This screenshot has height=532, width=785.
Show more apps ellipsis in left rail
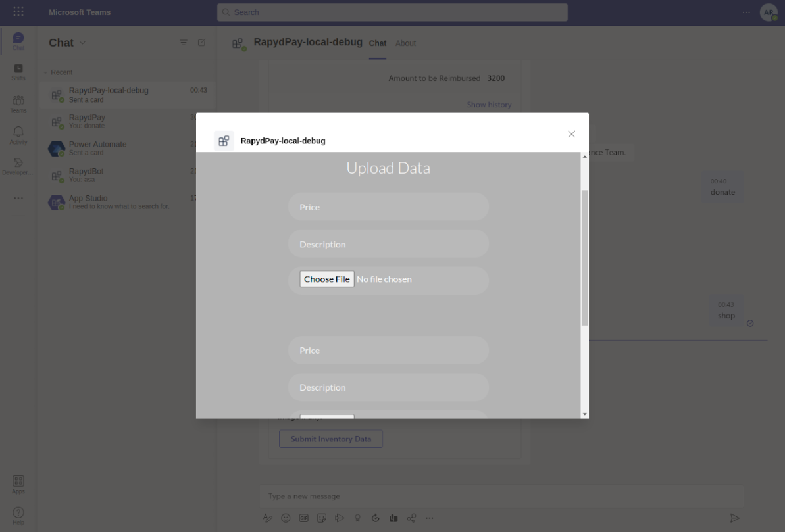pos(18,198)
